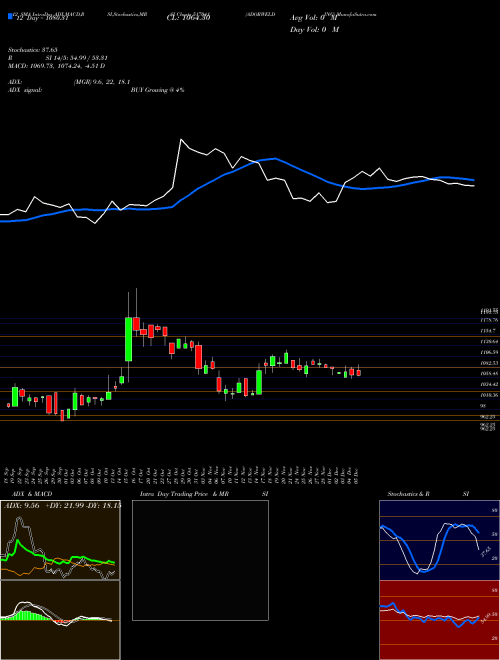
Task: Click the tallest green candlestick in mid-October
Action: click(128, 339)
